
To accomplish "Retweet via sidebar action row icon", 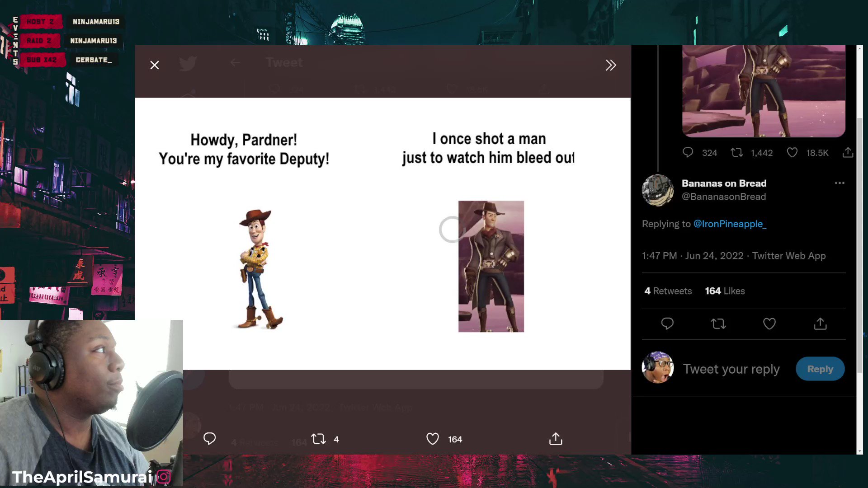I will [718, 324].
